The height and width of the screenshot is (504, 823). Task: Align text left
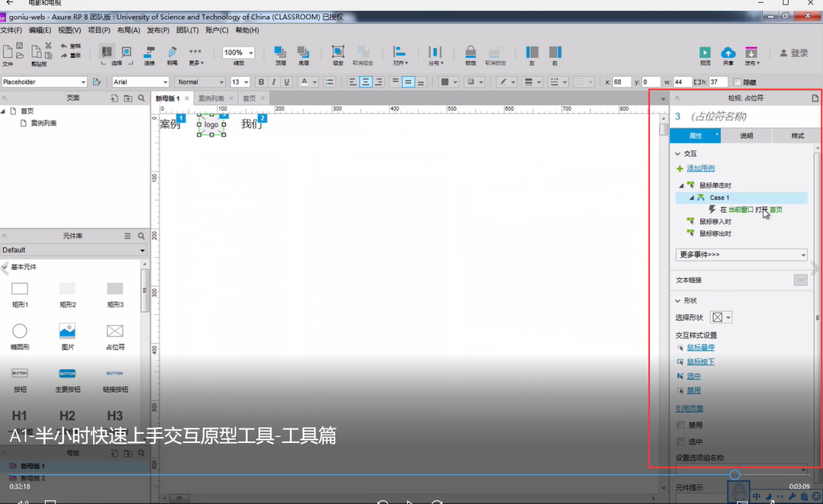click(352, 82)
